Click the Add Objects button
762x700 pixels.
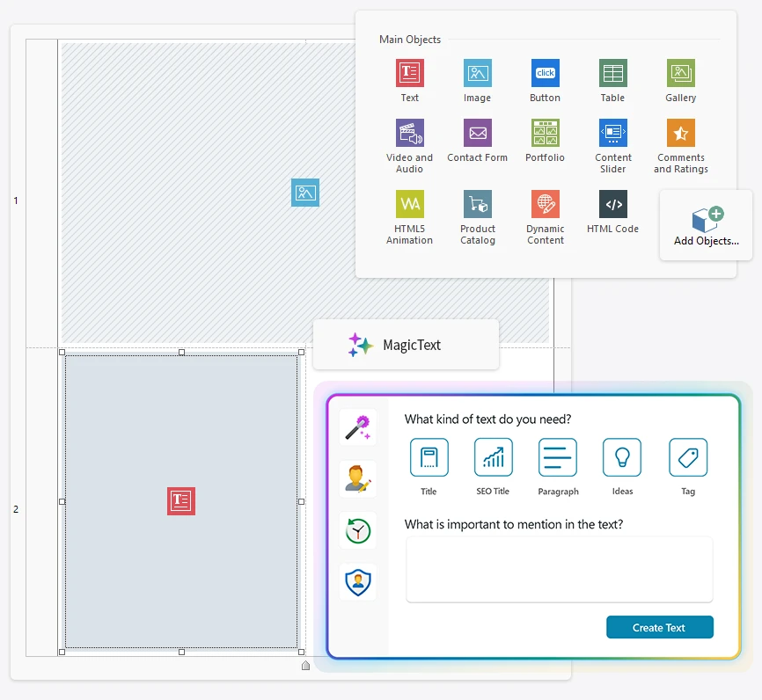click(706, 225)
